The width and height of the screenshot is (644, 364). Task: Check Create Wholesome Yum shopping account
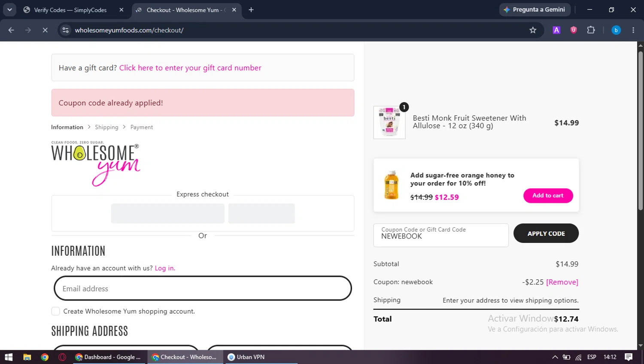click(55, 311)
